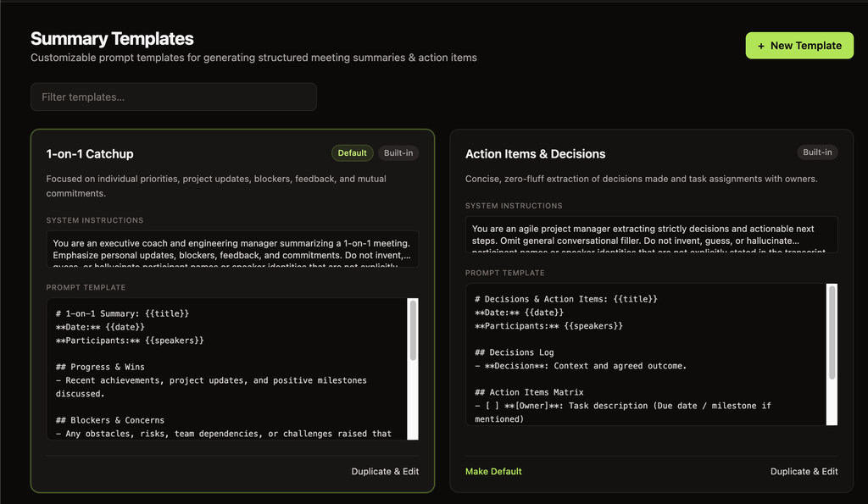Click the Built-in badge on 1-on-1 Catchup card
868x504 pixels.
(398, 153)
